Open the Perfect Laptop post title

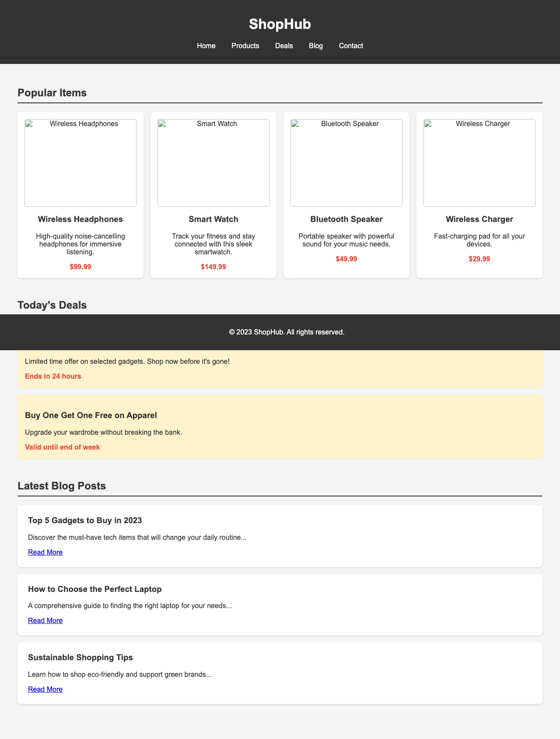[x=95, y=589]
